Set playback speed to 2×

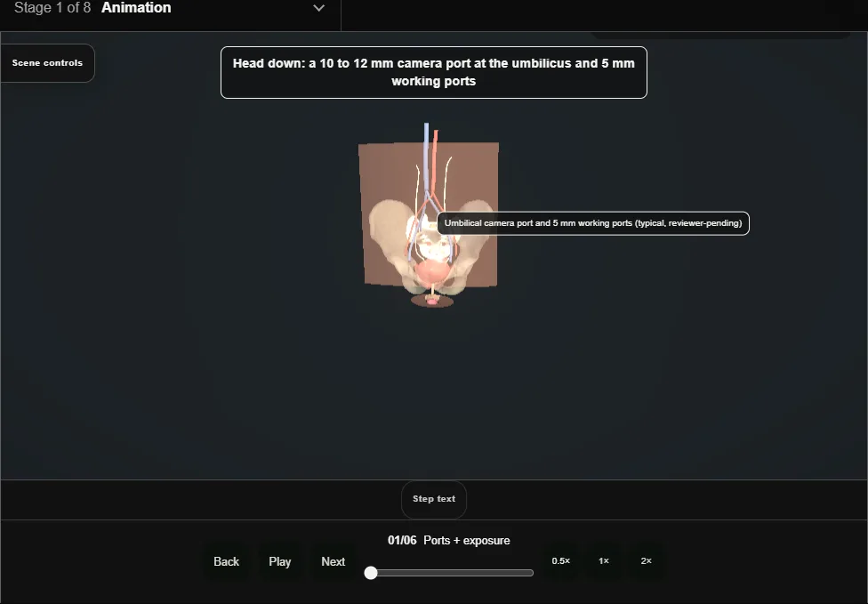[x=646, y=560]
